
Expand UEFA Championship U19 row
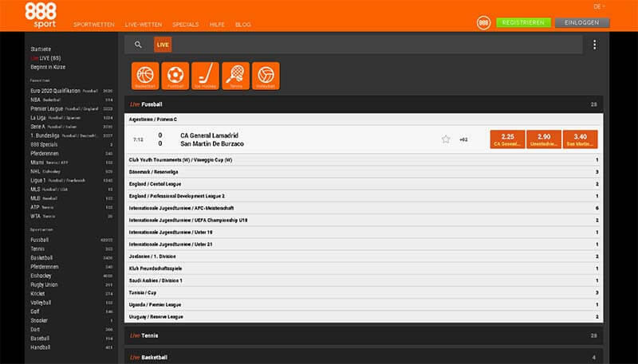pos(364,220)
